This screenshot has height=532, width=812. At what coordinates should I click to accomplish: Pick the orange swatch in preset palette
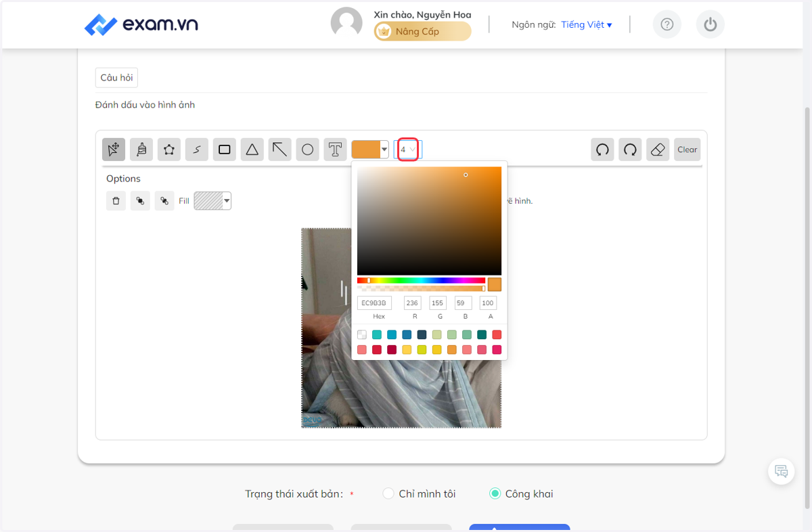point(452,349)
